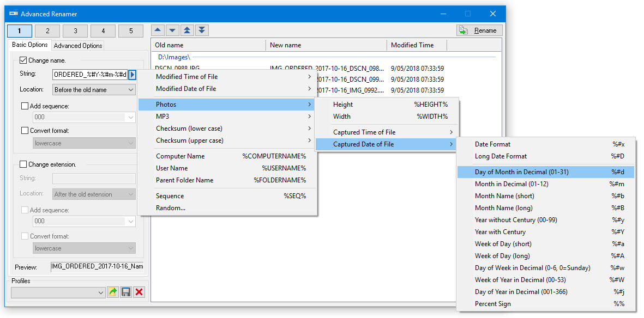Choose Day of Month in Decimal (01-31)
644x318 pixels.
coord(546,172)
